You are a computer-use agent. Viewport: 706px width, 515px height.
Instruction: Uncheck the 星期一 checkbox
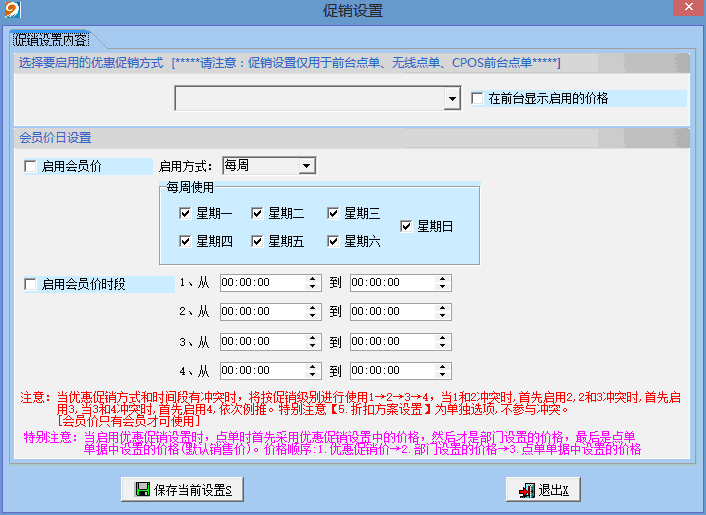coord(184,213)
